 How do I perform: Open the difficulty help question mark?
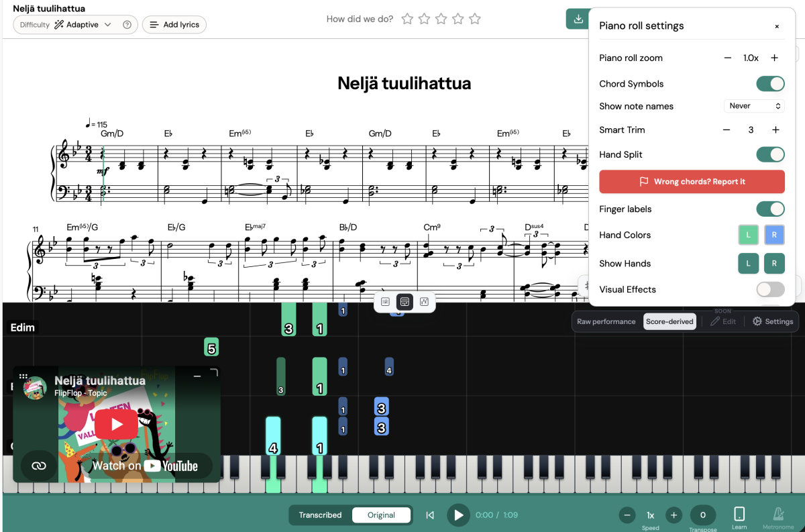point(127,25)
